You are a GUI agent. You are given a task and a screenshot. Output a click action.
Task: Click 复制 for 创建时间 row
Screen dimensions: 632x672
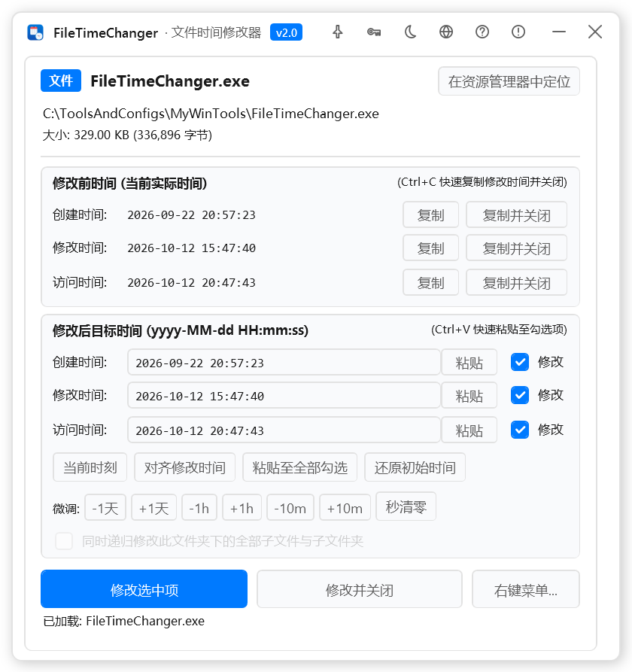click(430, 214)
